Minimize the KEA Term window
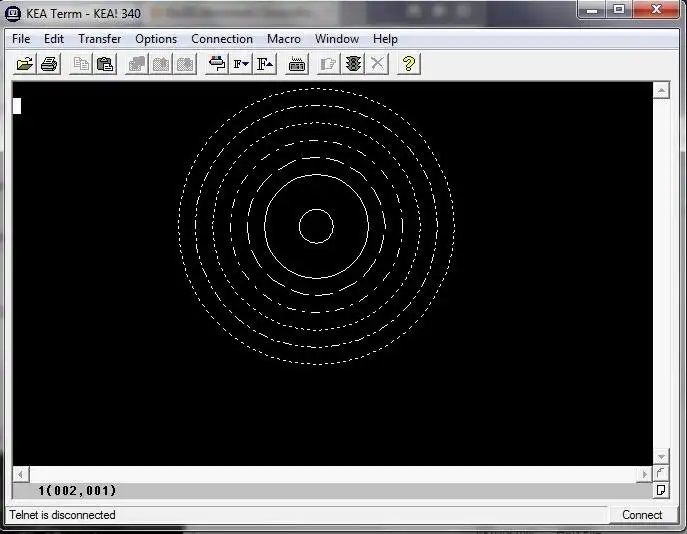Image resolution: width=687 pixels, height=534 pixels. click(592, 10)
